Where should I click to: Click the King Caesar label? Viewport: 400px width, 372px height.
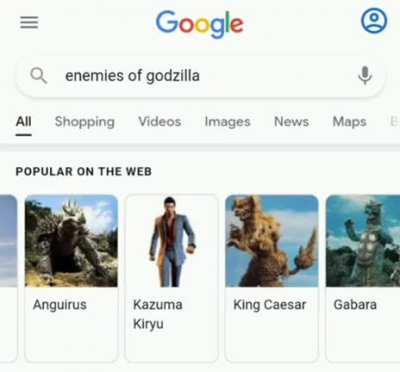pyautogui.click(x=270, y=305)
